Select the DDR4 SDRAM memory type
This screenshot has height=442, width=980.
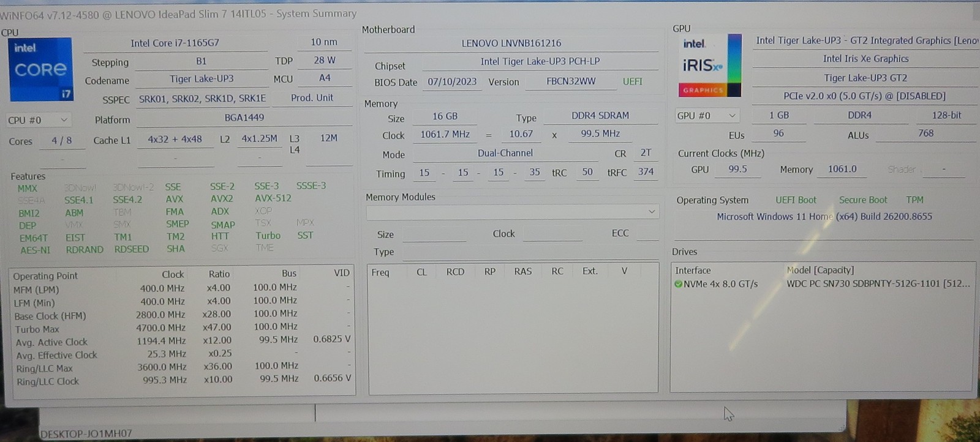point(600,116)
